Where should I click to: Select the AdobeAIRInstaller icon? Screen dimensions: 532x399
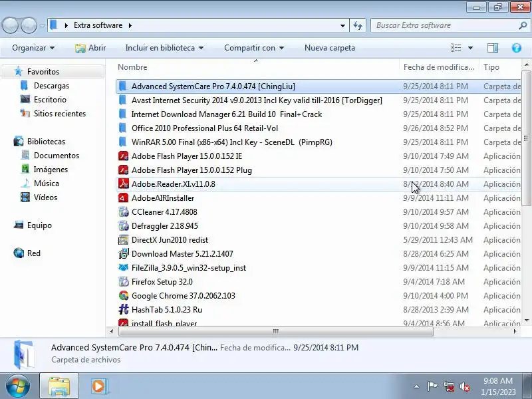tap(123, 198)
